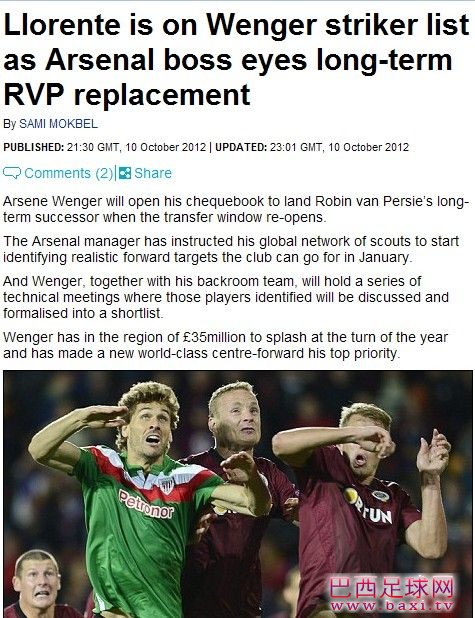Click the Llorente Wenger striker list headline
475x618 pixels.
[237, 60]
